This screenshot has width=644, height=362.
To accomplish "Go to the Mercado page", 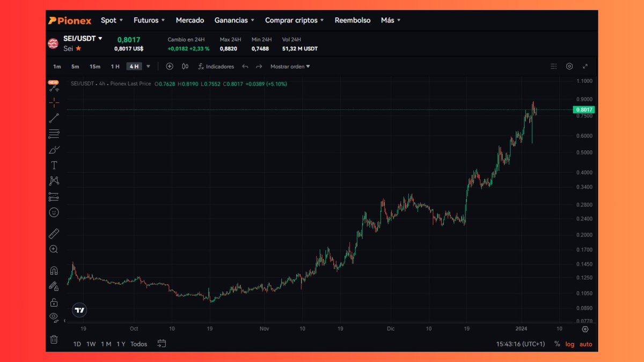I will (190, 20).
